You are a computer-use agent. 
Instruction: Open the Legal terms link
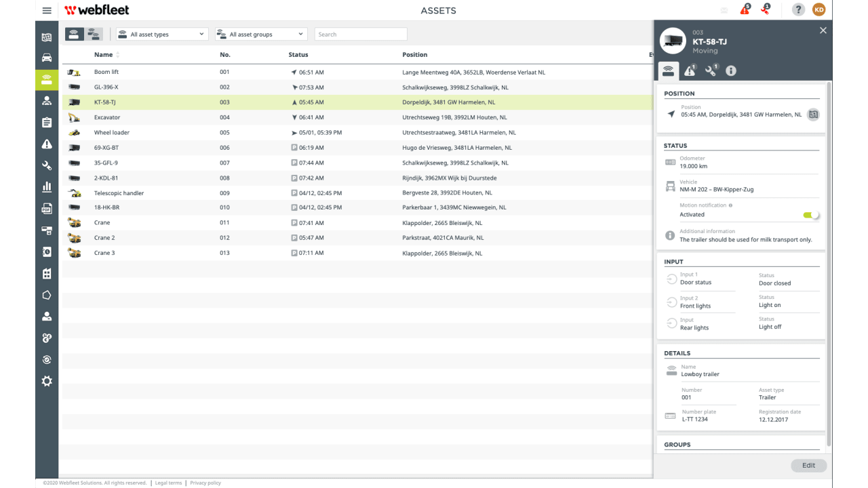(x=168, y=483)
